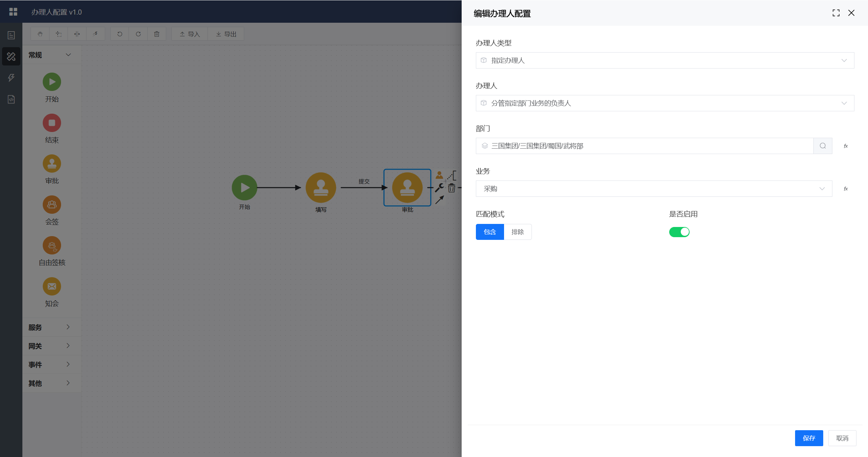Click the 部门 input field
The height and width of the screenshot is (457, 868).
[x=644, y=146]
